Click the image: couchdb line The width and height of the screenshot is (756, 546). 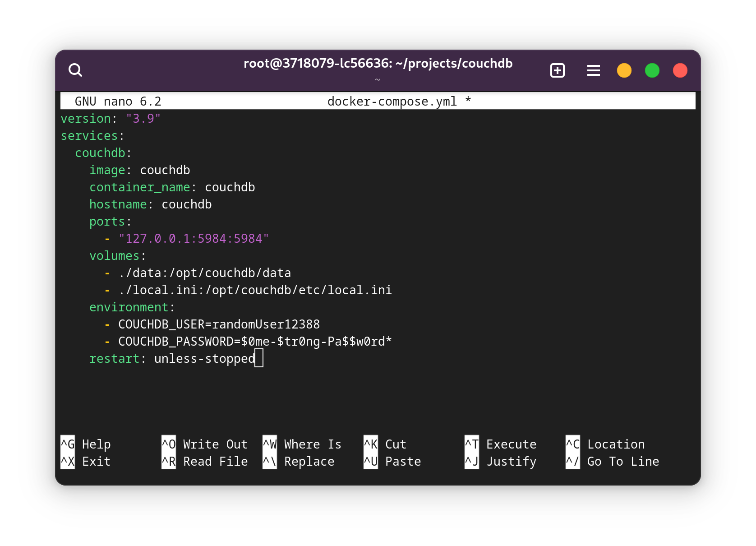pyautogui.click(x=139, y=170)
